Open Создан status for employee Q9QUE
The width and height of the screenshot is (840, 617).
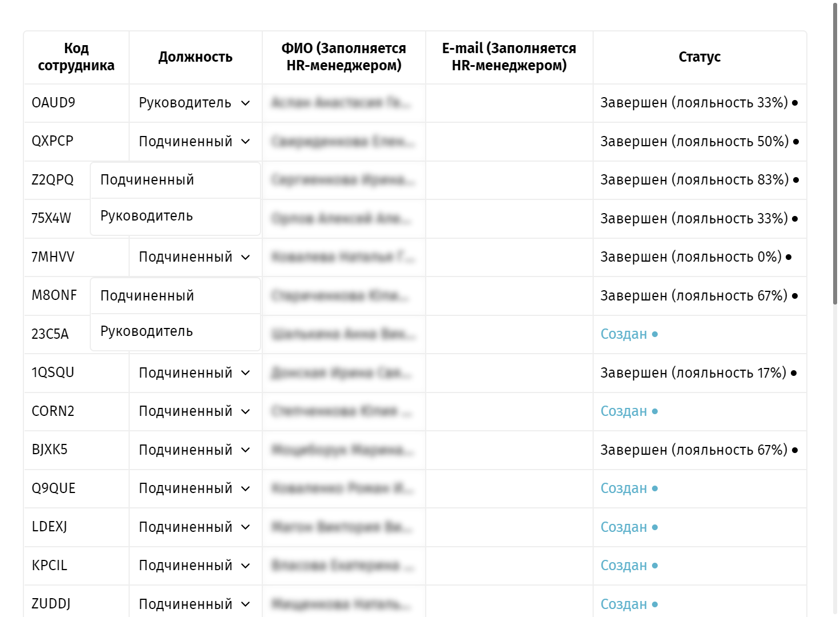(623, 488)
